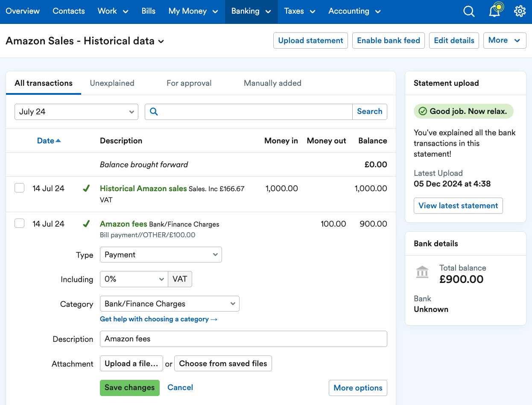Click the £0.00 brought forward balance
The image size is (532, 405).
pyautogui.click(x=376, y=165)
